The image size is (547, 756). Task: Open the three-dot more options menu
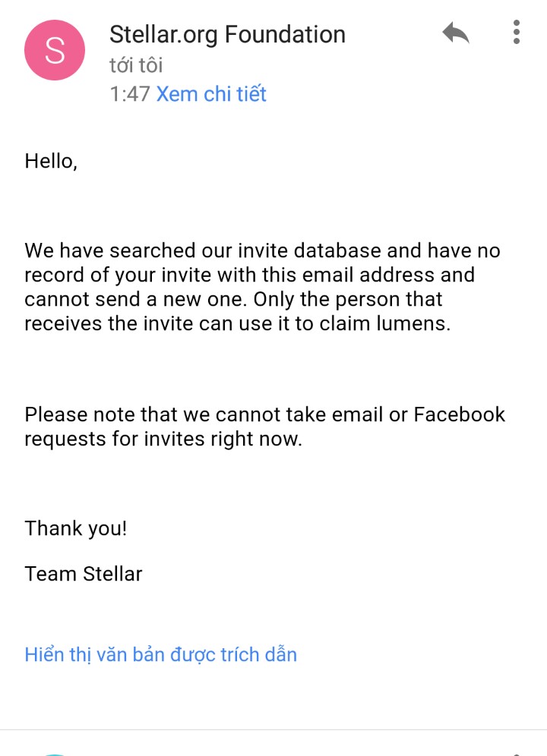(517, 32)
